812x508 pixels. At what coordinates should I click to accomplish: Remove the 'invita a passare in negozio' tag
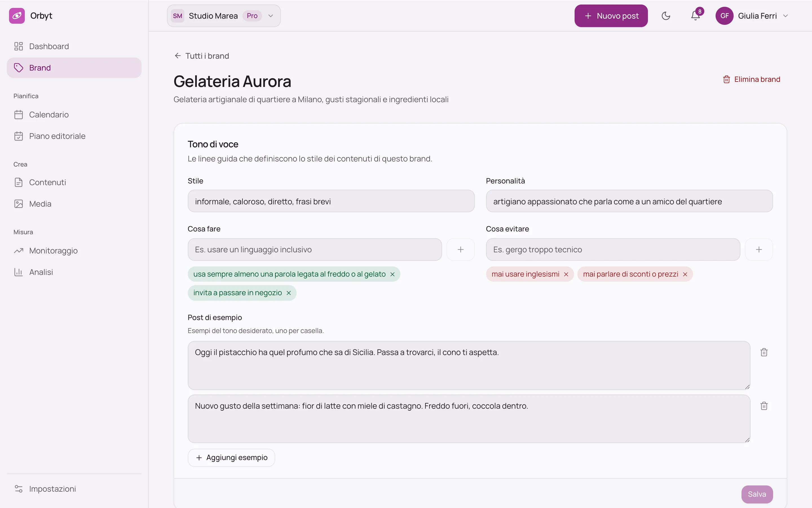point(288,293)
